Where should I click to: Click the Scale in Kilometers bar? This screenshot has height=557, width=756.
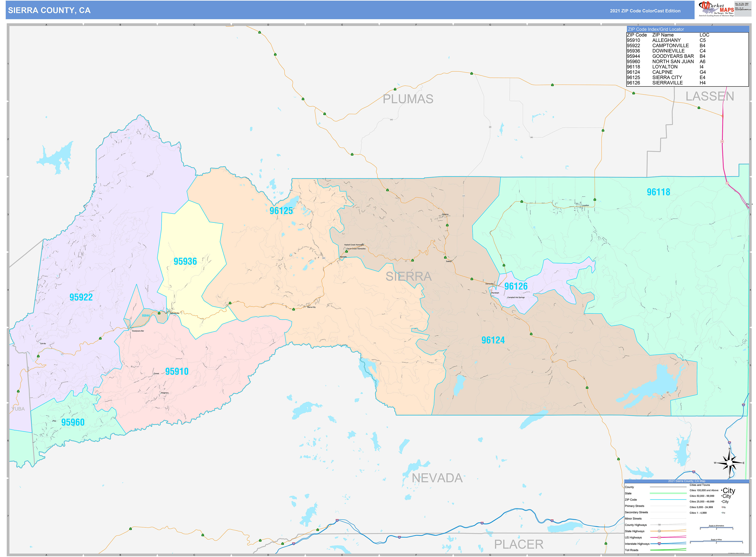(716, 527)
